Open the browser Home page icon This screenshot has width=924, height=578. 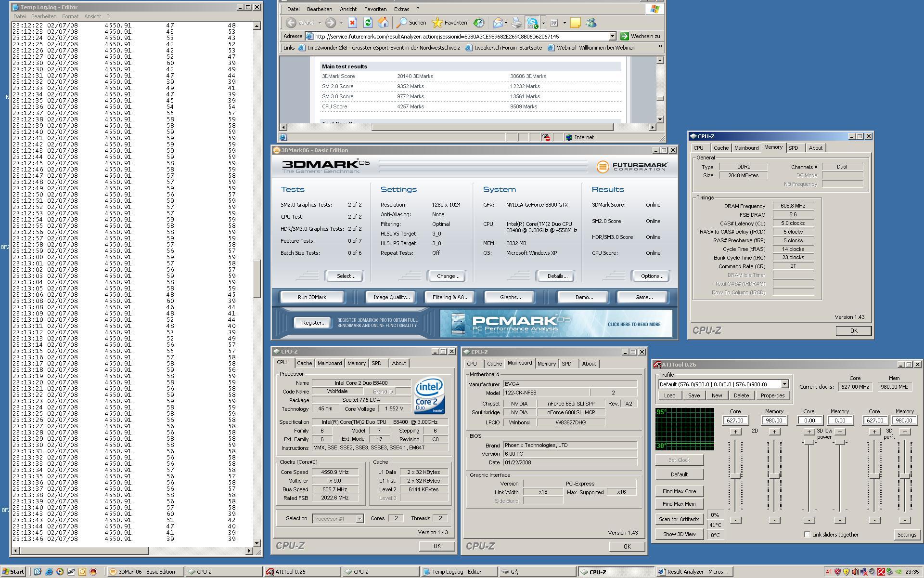coord(383,23)
